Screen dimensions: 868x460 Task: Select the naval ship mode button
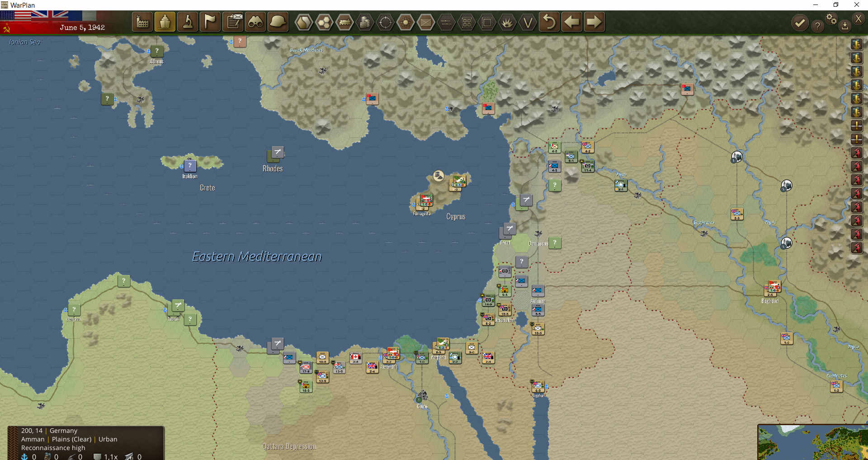coord(165,22)
